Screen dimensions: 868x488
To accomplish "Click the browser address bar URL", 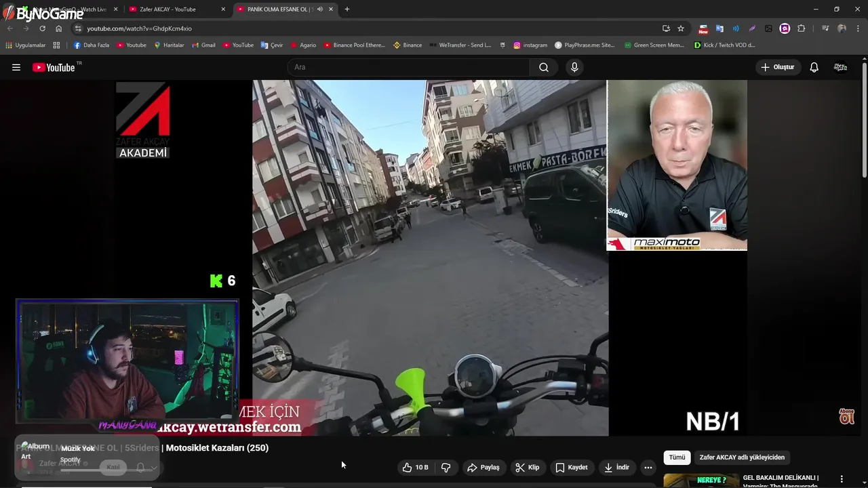I will pos(139,28).
